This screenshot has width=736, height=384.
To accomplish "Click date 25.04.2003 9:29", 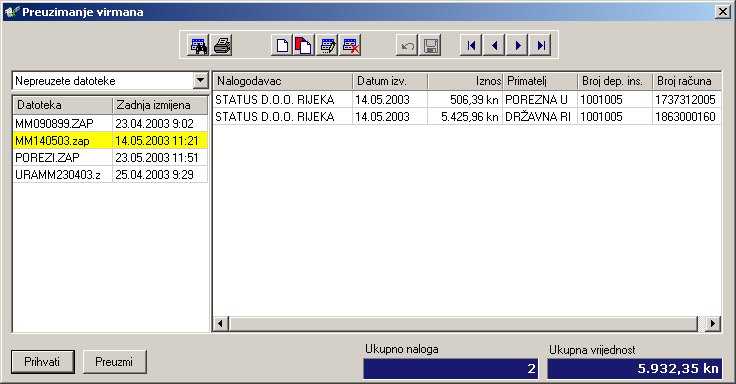I will [160, 174].
